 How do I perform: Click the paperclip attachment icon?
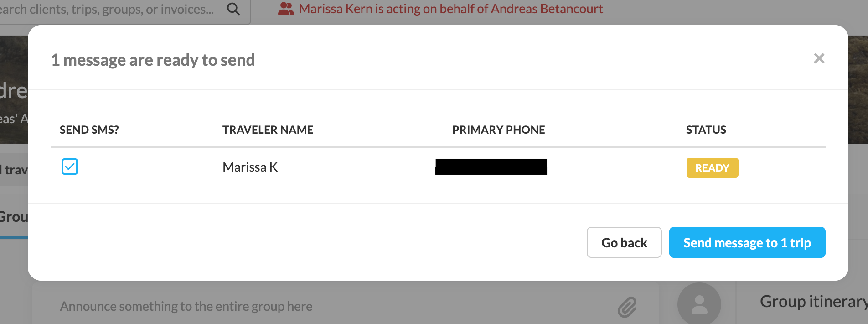tap(627, 307)
